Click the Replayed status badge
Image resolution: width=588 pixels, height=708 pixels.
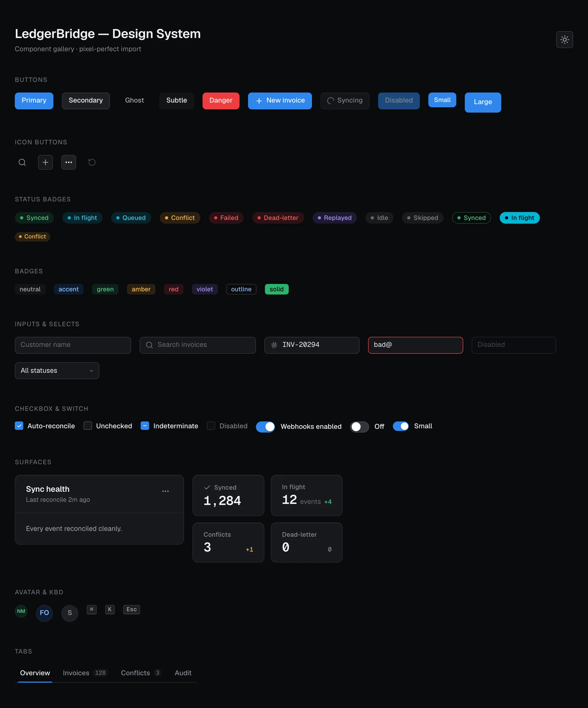[335, 218]
